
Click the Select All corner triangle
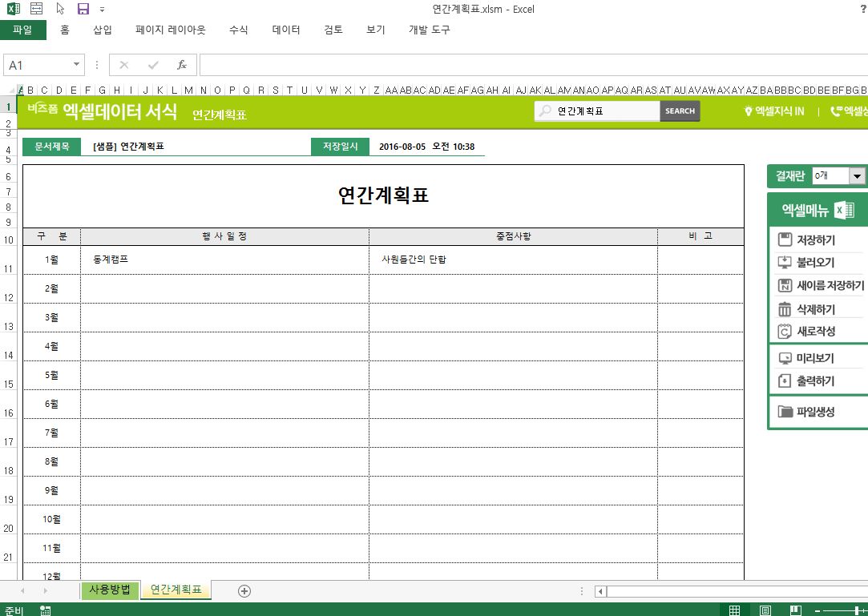[12, 90]
